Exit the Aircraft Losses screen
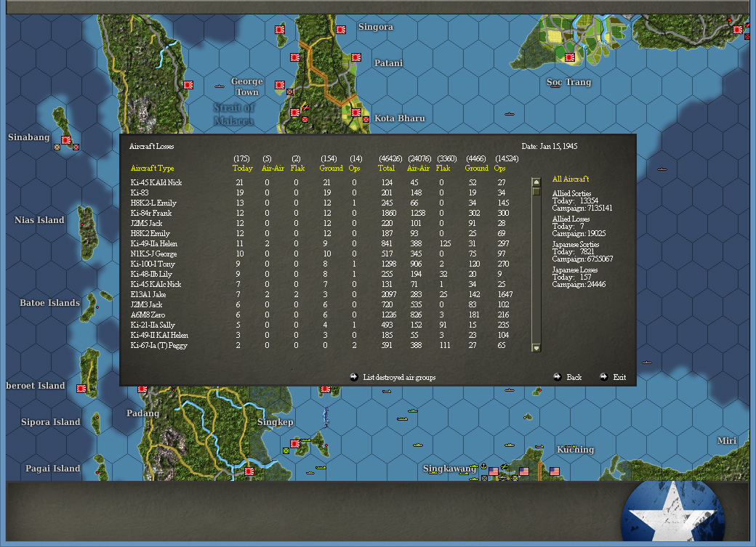Viewport: 756px width, 547px height. (x=619, y=377)
